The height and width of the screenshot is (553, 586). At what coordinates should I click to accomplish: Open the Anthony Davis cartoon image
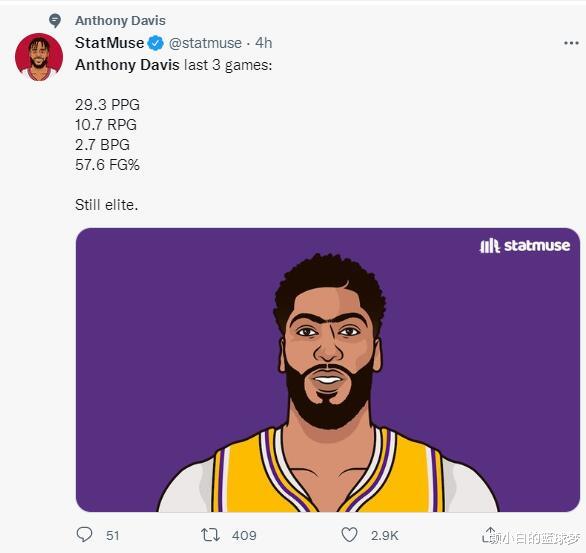tap(328, 370)
